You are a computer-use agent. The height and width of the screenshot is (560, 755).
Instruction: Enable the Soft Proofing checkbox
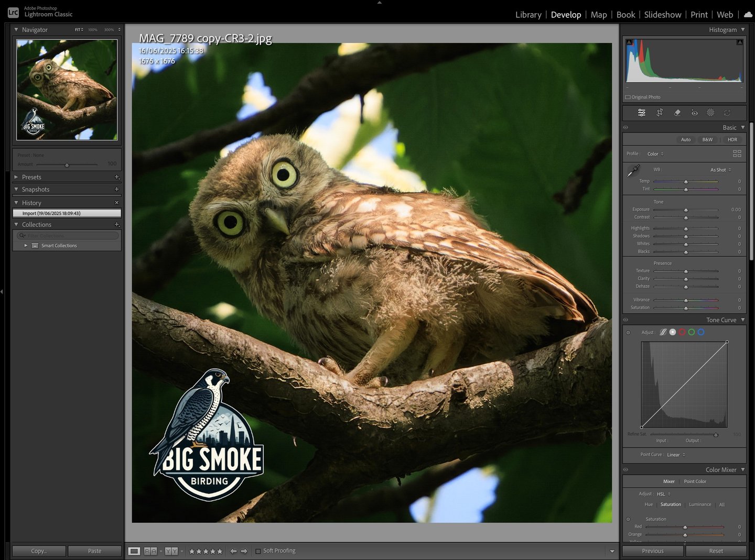(x=258, y=551)
